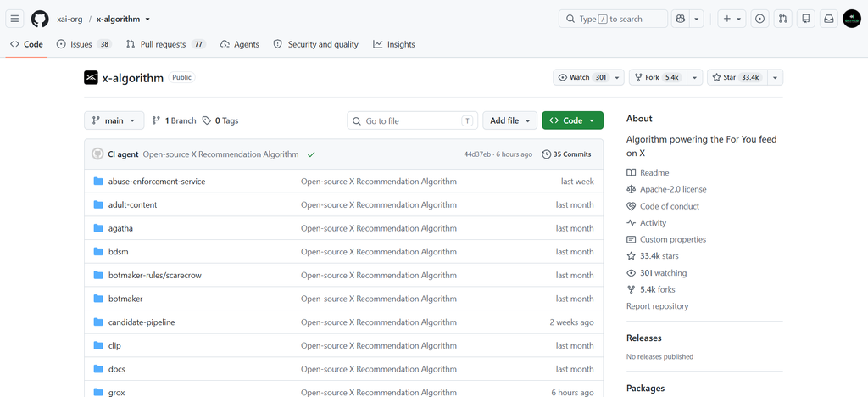Open the candidate-pipeline commit message
This screenshot has width=868, height=397.
click(379, 322)
